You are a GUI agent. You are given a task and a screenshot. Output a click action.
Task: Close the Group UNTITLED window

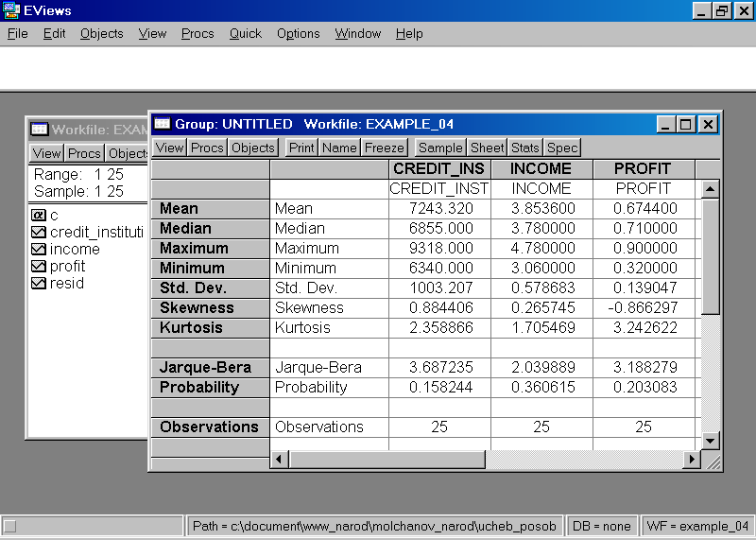click(708, 125)
